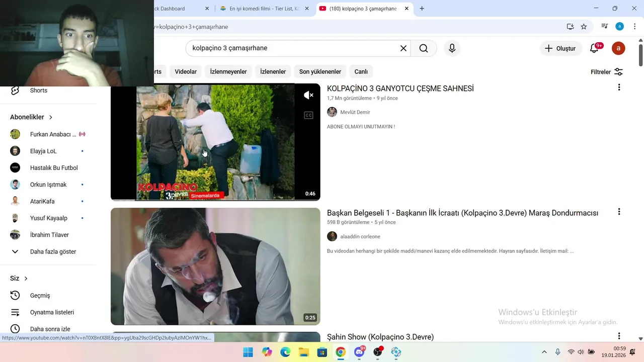Image resolution: width=644 pixels, height=362 pixels.
Task: Open Şahin Show (Kolpaçino 3.Devre) title
Action: (x=380, y=337)
